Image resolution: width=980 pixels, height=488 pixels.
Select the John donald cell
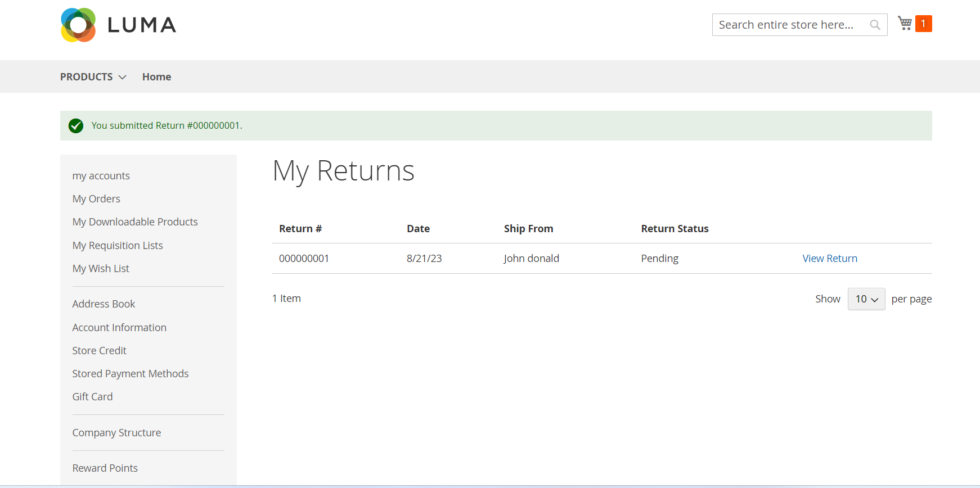(532, 259)
